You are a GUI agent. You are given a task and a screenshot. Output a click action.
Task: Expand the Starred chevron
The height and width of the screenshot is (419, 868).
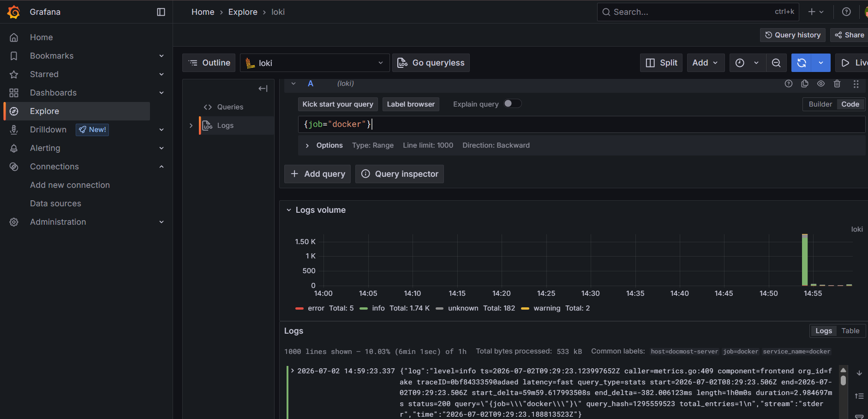162,74
